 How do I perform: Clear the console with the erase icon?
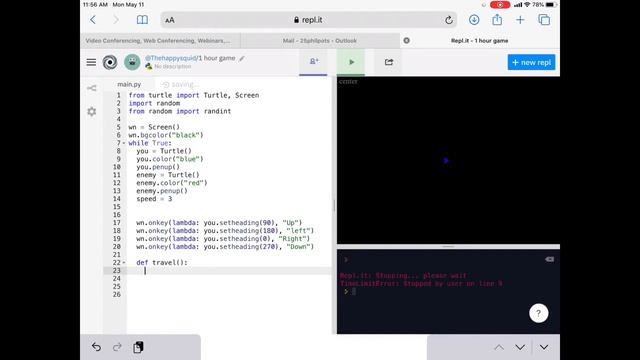pos(549,259)
